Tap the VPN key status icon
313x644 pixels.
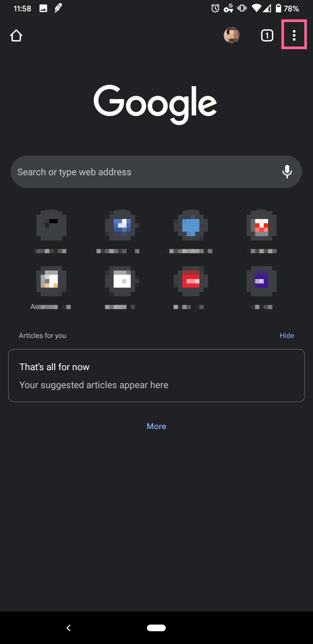[228, 8]
